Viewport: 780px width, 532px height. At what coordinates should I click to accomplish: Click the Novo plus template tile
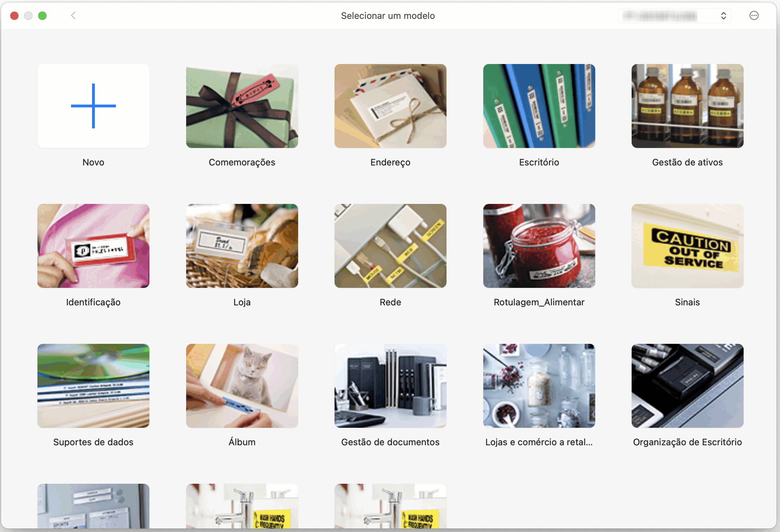[93, 106]
